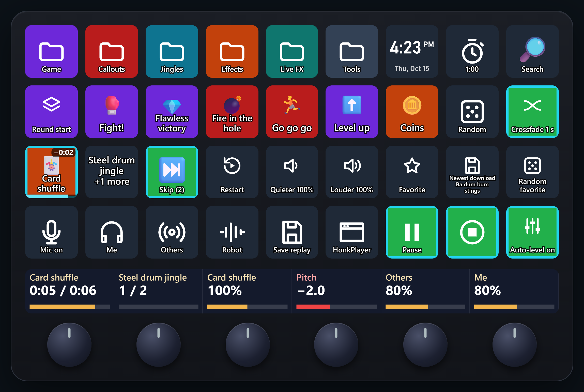Open Search with the magnifier key

coord(532,51)
